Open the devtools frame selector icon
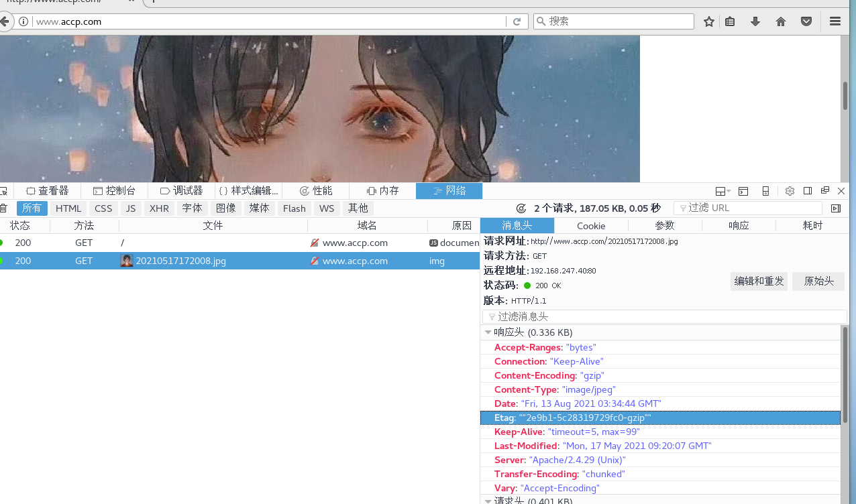Viewport: 856px width, 504px height. point(723,191)
